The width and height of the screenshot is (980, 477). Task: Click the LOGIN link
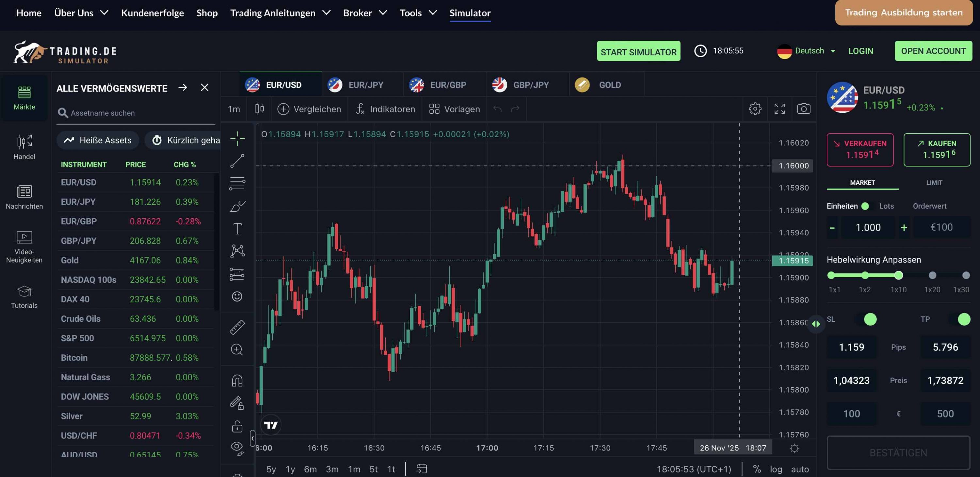[x=860, y=51]
